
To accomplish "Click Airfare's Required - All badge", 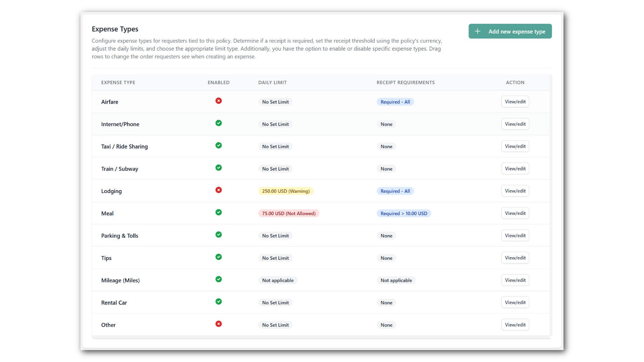I will (x=395, y=102).
